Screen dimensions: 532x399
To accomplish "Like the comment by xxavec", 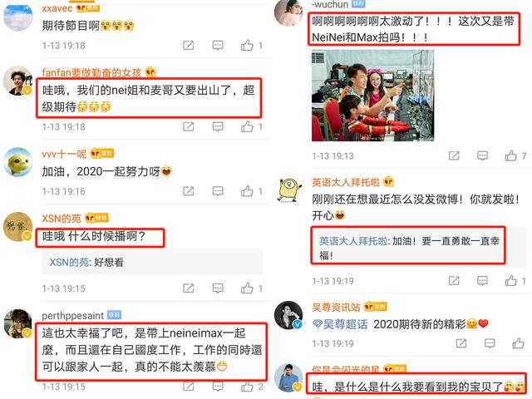I will tap(247, 45).
